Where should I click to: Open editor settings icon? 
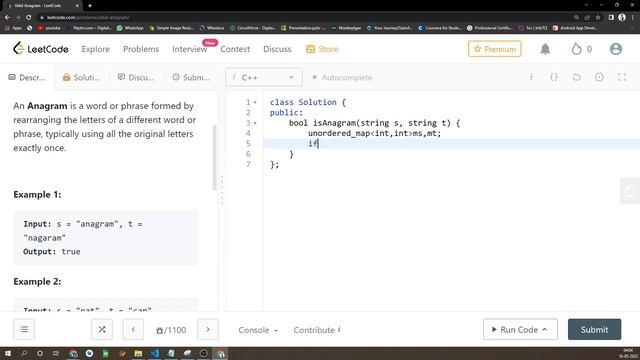(x=599, y=77)
